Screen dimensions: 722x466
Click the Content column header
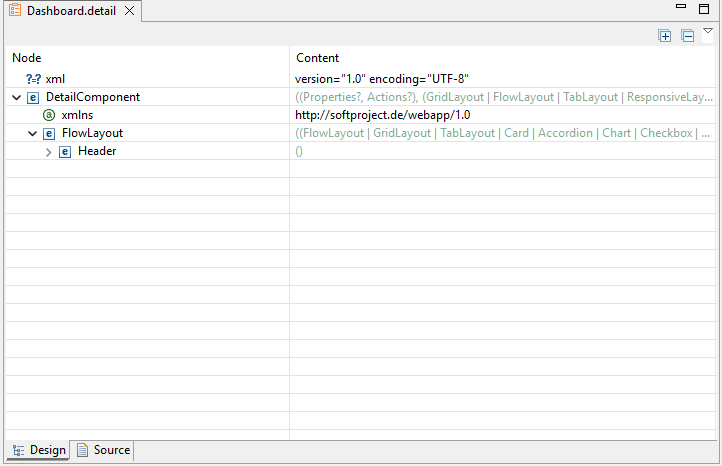318,58
